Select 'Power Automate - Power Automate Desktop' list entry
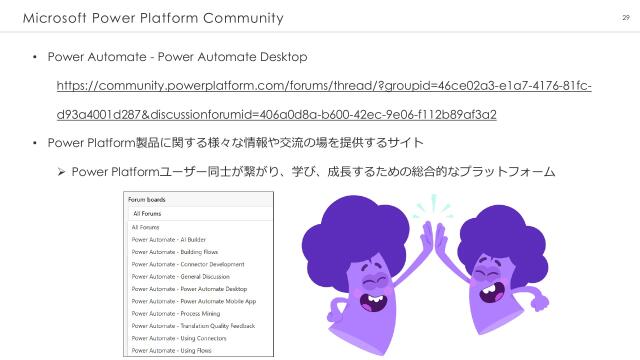The height and width of the screenshot is (360, 640). (x=189, y=289)
